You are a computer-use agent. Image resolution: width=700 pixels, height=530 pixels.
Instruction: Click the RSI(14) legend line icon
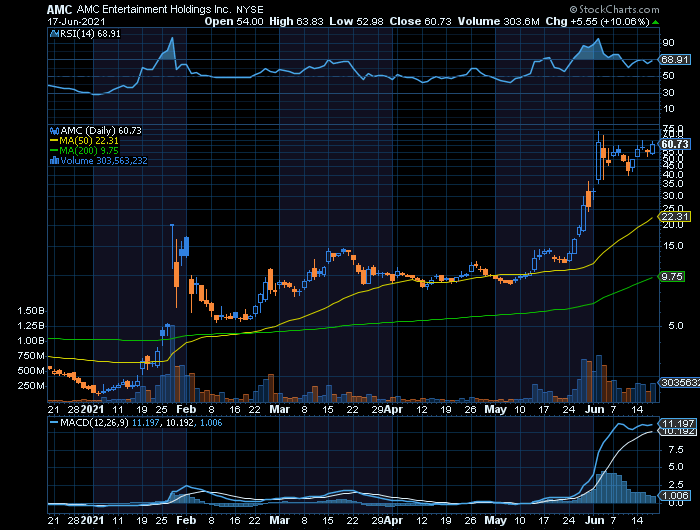(x=54, y=33)
